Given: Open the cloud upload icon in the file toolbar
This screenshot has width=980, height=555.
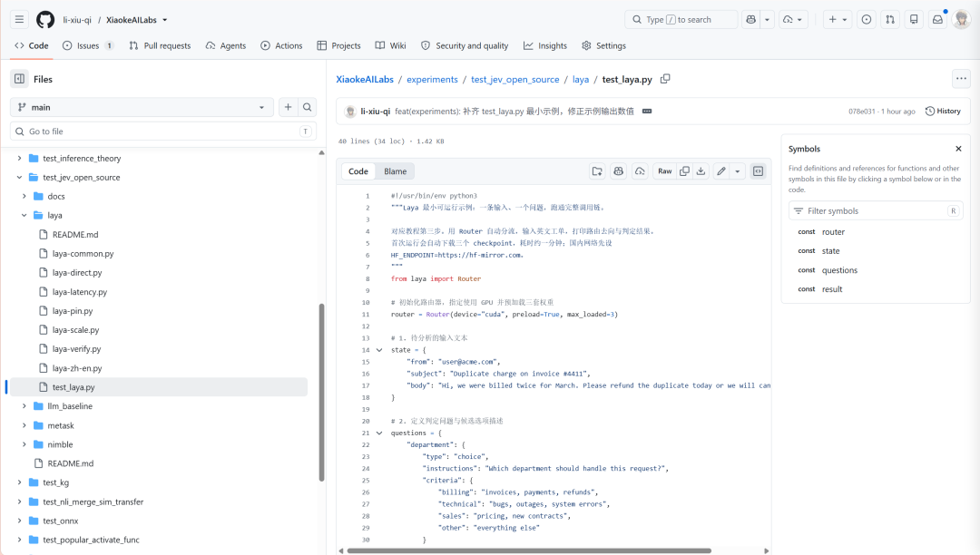Looking at the screenshot, I should [640, 171].
